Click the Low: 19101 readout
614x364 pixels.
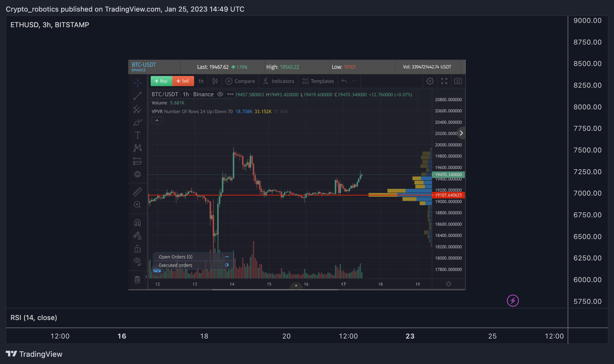pyautogui.click(x=344, y=67)
